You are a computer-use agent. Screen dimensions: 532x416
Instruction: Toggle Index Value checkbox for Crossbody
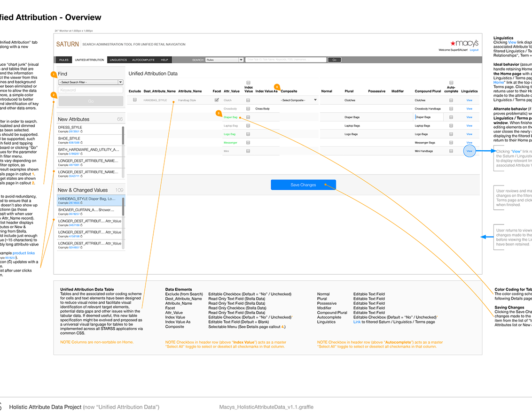(248, 109)
